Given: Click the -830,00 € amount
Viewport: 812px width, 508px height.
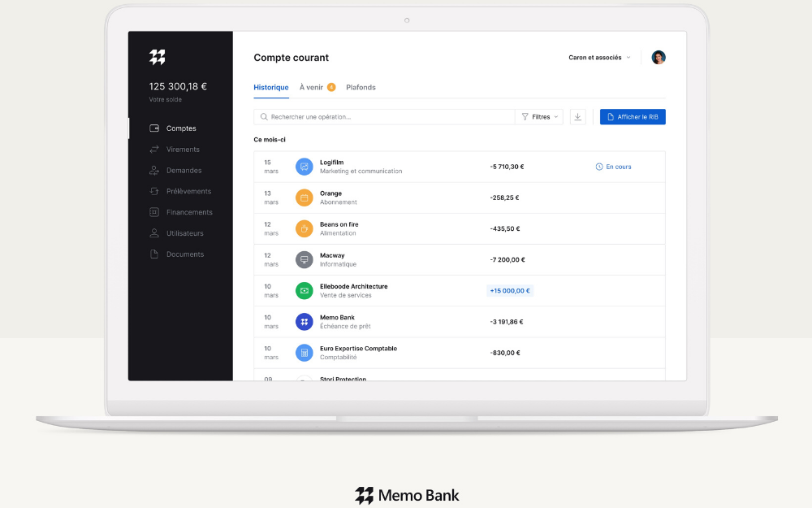Looking at the screenshot, I should [505, 353].
